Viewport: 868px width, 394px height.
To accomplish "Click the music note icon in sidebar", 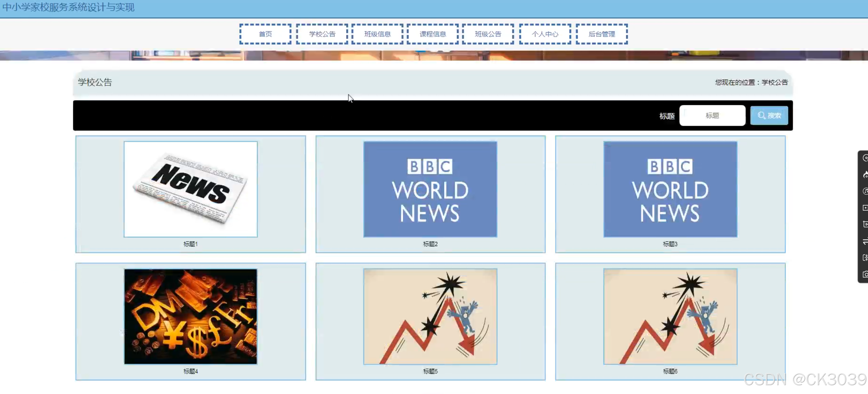I will pyautogui.click(x=865, y=191).
